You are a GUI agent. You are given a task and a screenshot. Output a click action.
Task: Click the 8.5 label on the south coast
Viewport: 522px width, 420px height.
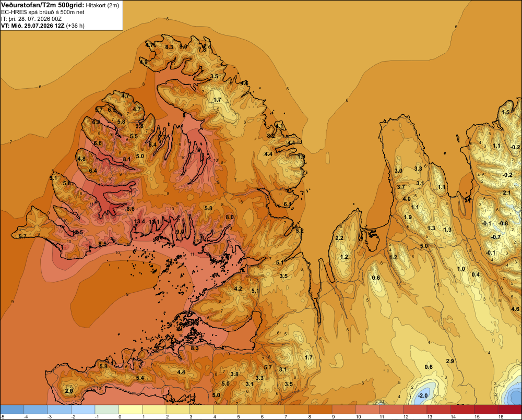click(x=102, y=244)
